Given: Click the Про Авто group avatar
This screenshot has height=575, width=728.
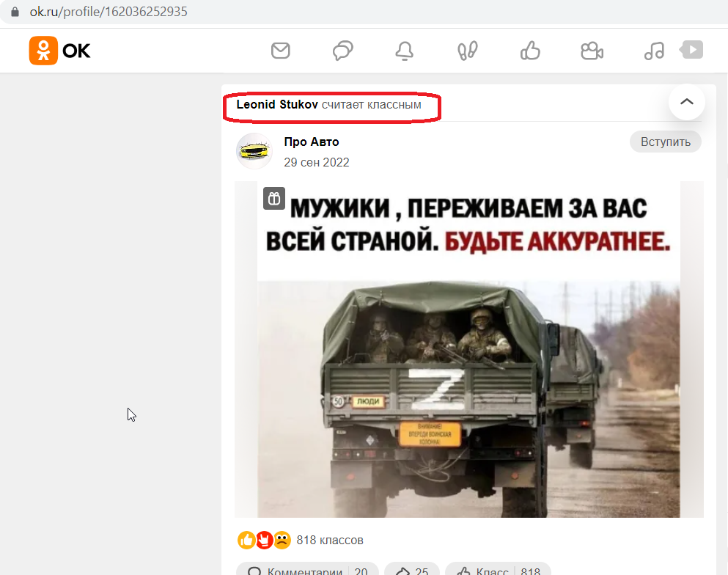Looking at the screenshot, I should click(254, 151).
